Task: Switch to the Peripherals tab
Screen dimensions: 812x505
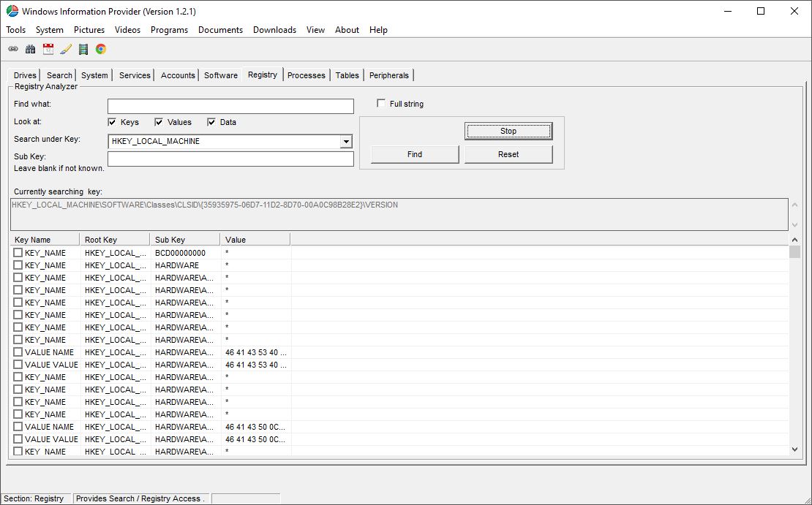Action: [x=388, y=75]
